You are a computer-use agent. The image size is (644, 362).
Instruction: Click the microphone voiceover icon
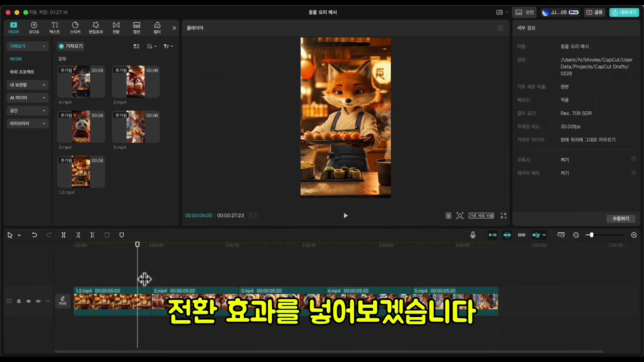pos(473,235)
